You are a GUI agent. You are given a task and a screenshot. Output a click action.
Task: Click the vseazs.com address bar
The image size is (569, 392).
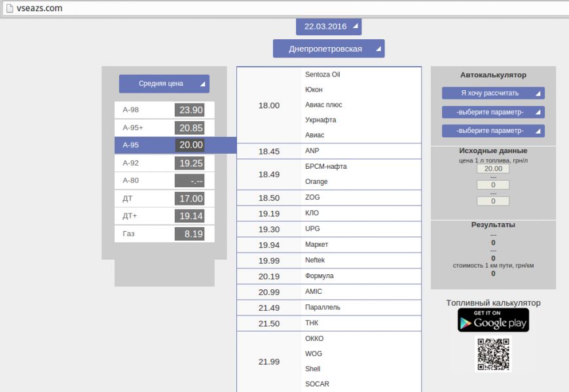tap(284, 8)
